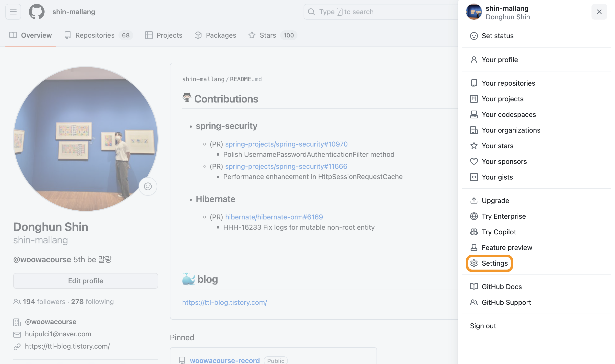The width and height of the screenshot is (615, 364).
Task: Open spring-security#10970 pull request link
Action: (x=286, y=144)
